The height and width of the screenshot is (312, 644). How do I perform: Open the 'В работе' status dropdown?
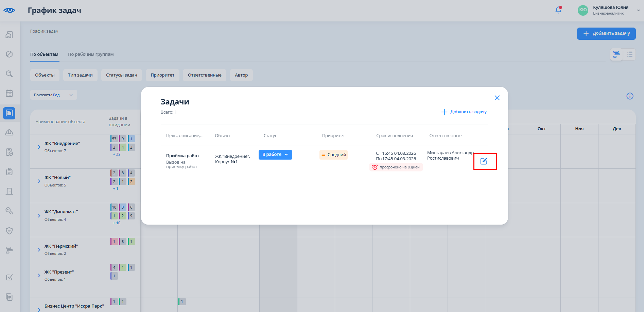(x=275, y=155)
